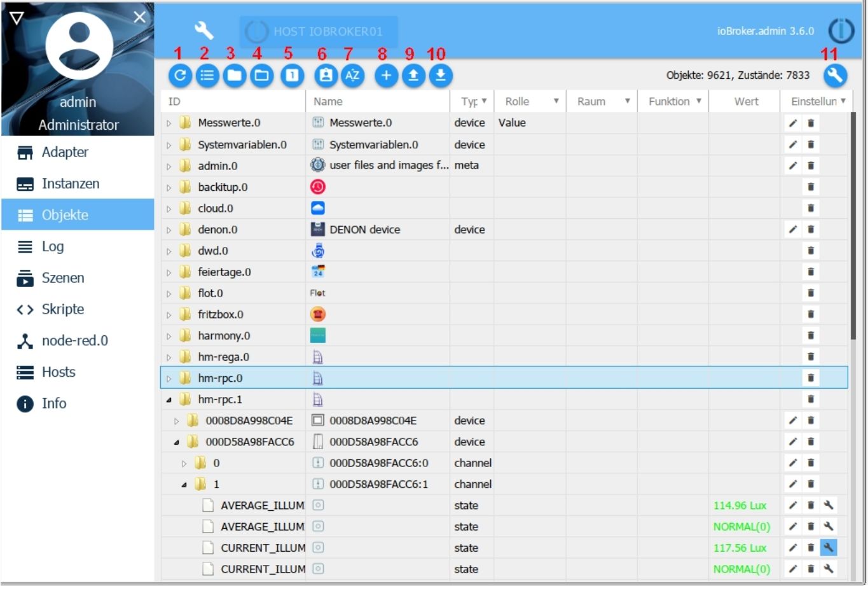Collapse channel folder 1
868x593 pixels.
click(x=184, y=485)
